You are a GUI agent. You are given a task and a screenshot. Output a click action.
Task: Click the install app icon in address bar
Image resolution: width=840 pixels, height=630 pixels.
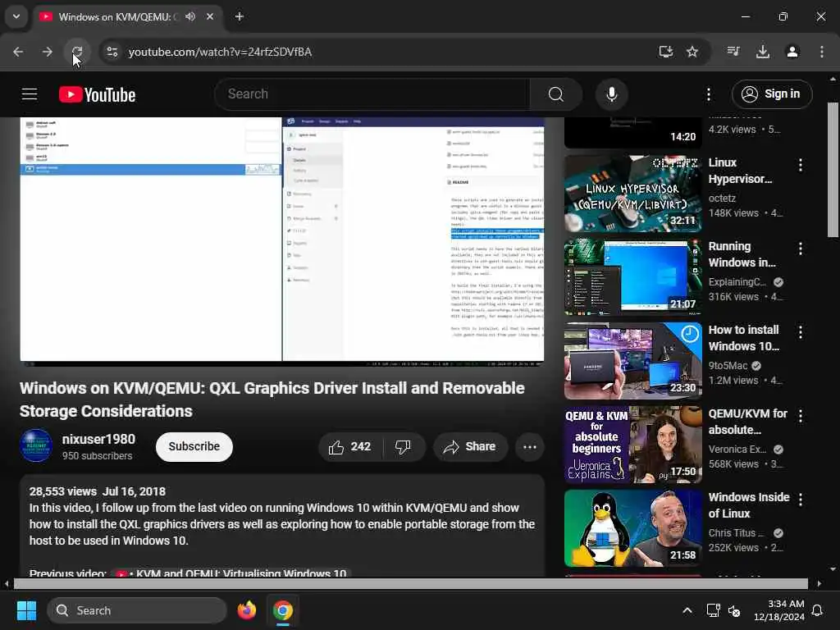[665, 52]
